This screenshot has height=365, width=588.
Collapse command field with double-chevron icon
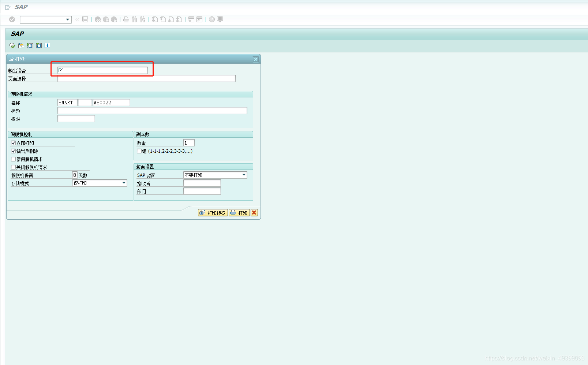[x=77, y=20]
